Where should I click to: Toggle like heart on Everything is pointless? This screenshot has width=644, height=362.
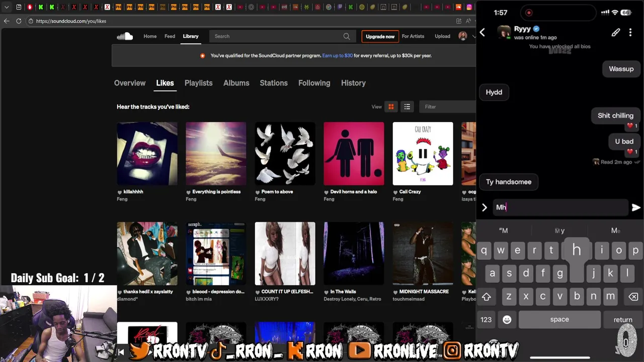click(x=189, y=192)
